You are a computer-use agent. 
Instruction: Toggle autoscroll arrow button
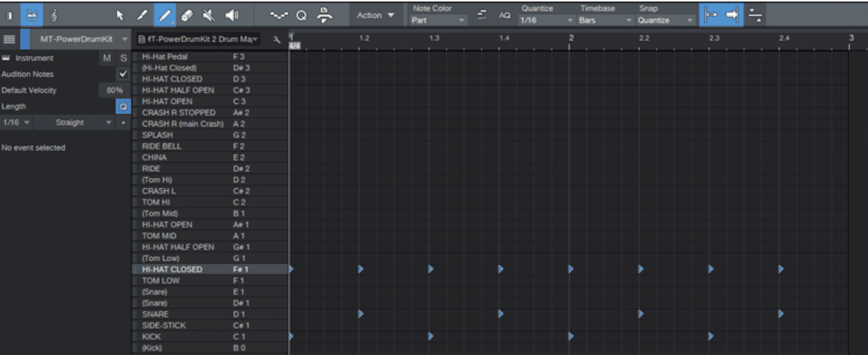pos(732,15)
